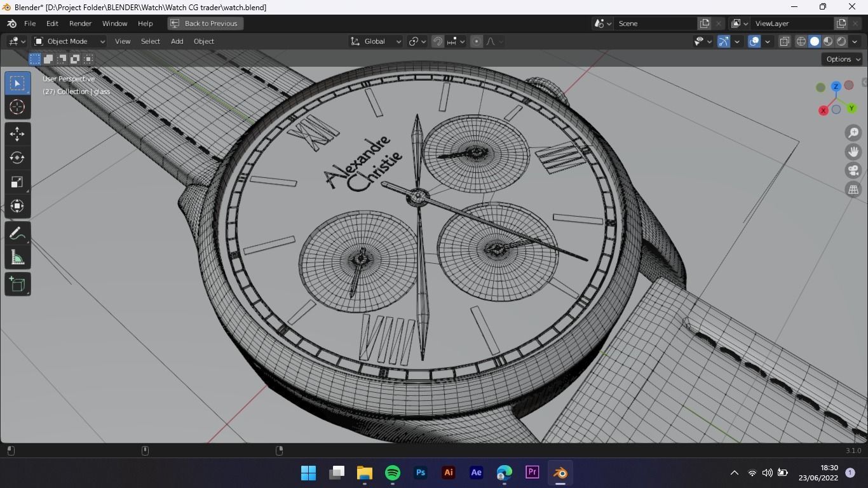Open the Options dropdown
Viewport: 868px width, 488px height.
pos(843,59)
